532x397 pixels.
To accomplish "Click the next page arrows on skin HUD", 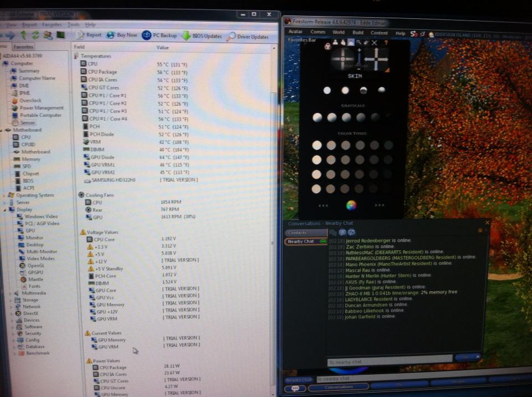I will click(x=379, y=205).
